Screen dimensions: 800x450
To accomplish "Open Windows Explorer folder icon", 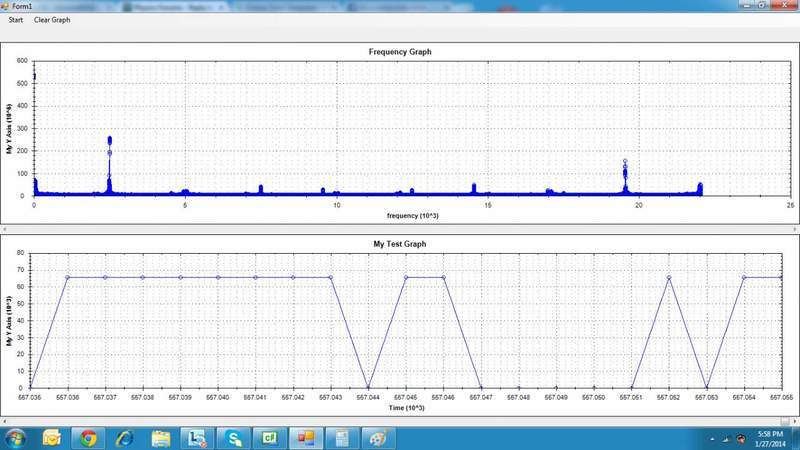I will (160, 437).
